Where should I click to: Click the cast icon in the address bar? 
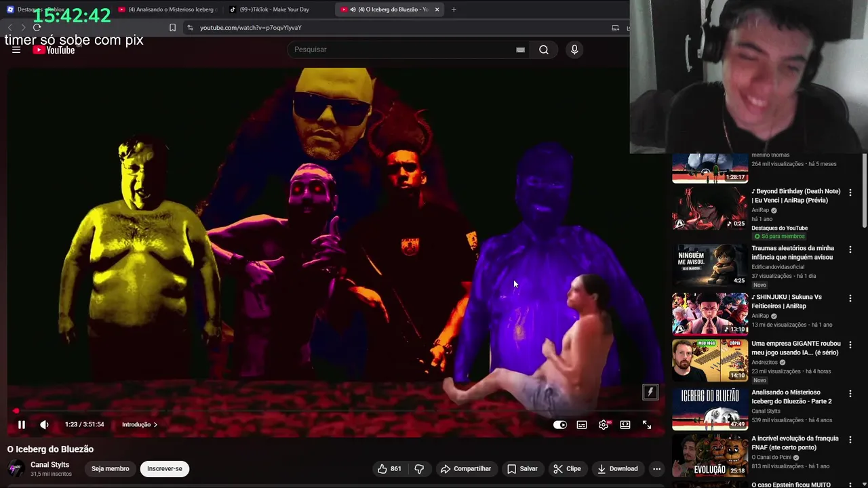pos(615,28)
